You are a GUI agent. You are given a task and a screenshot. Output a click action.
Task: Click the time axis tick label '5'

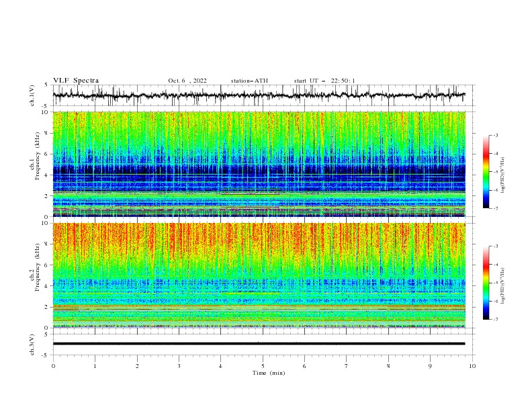(x=263, y=366)
